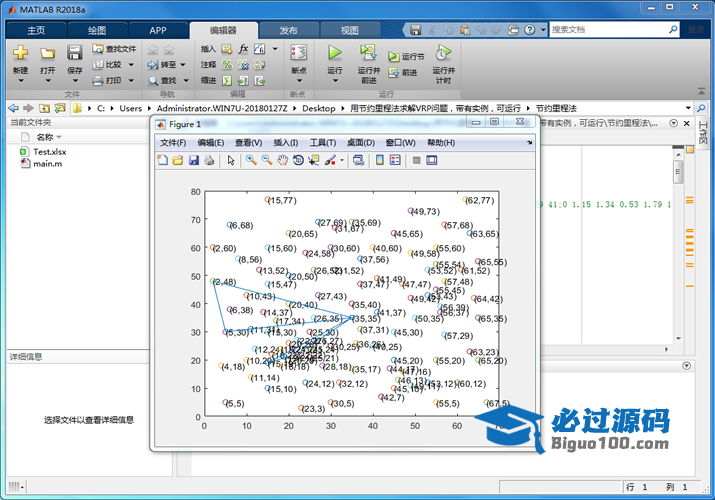Open the dropdown arrow under 断点
Screen dimensions: 715x500
click(299, 81)
